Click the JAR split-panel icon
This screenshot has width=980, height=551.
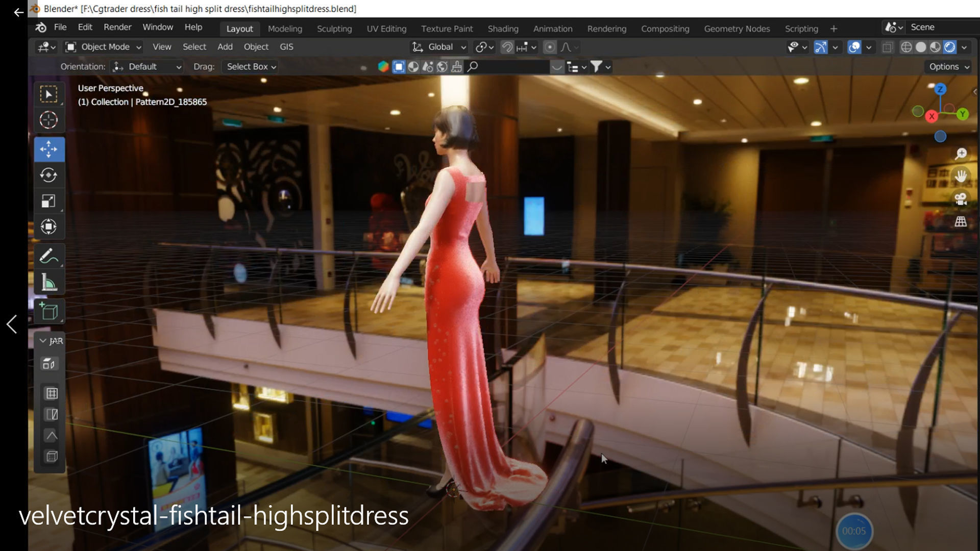coord(52,414)
